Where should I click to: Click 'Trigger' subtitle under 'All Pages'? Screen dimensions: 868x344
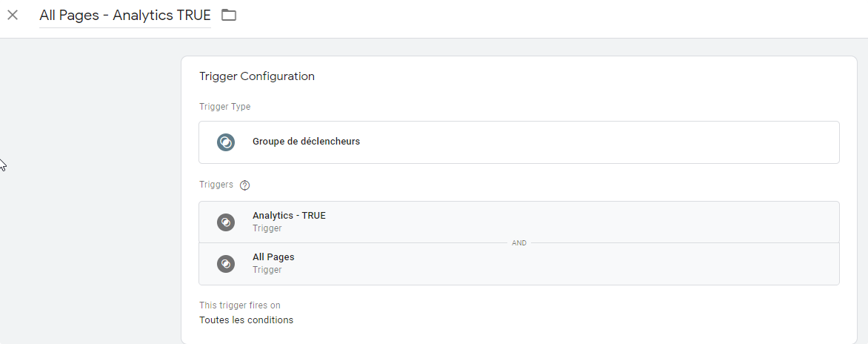pyautogui.click(x=267, y=270)
